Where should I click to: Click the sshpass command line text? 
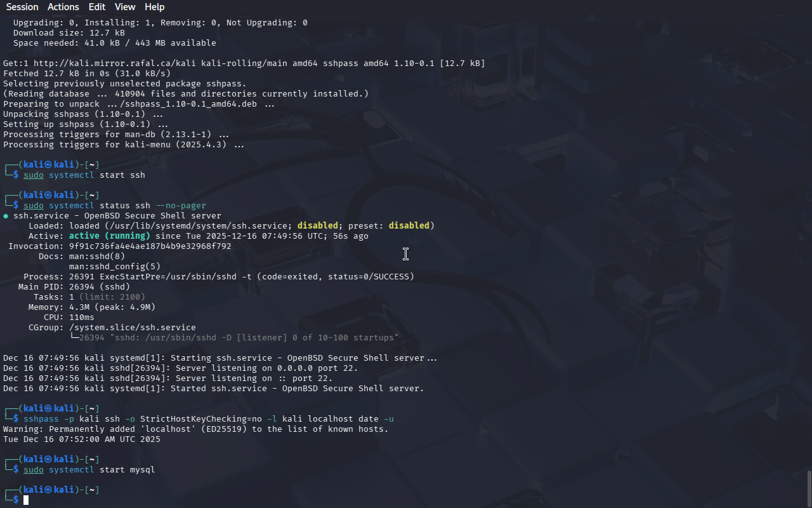[209, 418]
